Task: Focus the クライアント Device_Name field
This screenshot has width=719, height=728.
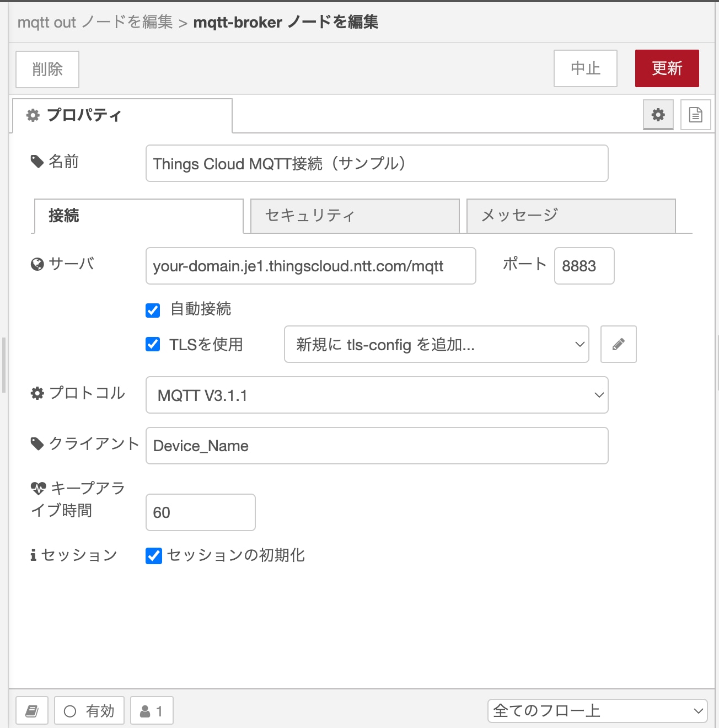Action: (x=377, y=446)
